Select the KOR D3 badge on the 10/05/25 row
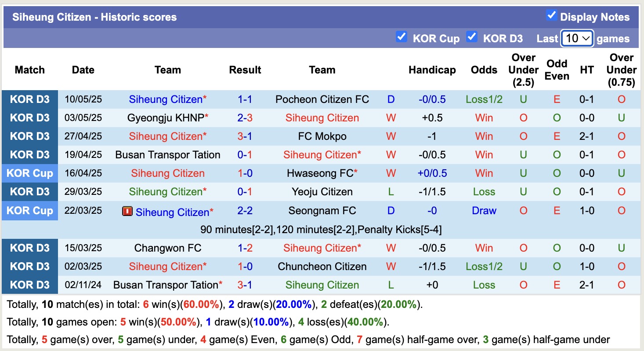 click(x=29, y=99)
